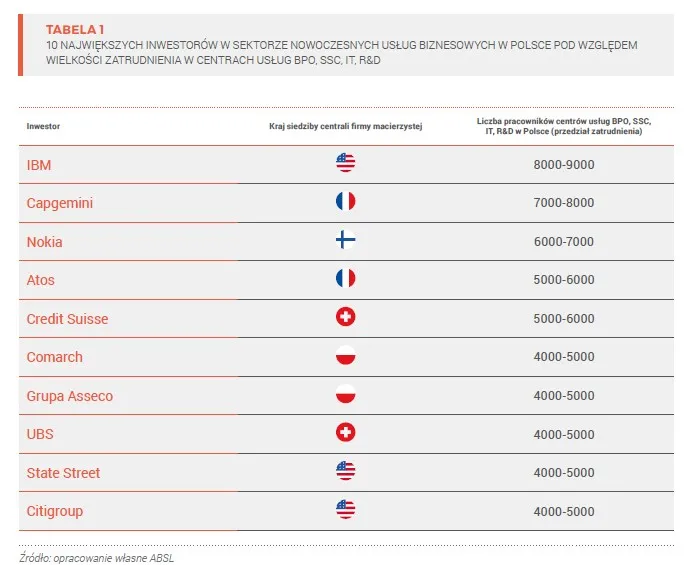699x565 pixels.
Task: Click the French flag beside Capgemini
Action: pos(346,202)
